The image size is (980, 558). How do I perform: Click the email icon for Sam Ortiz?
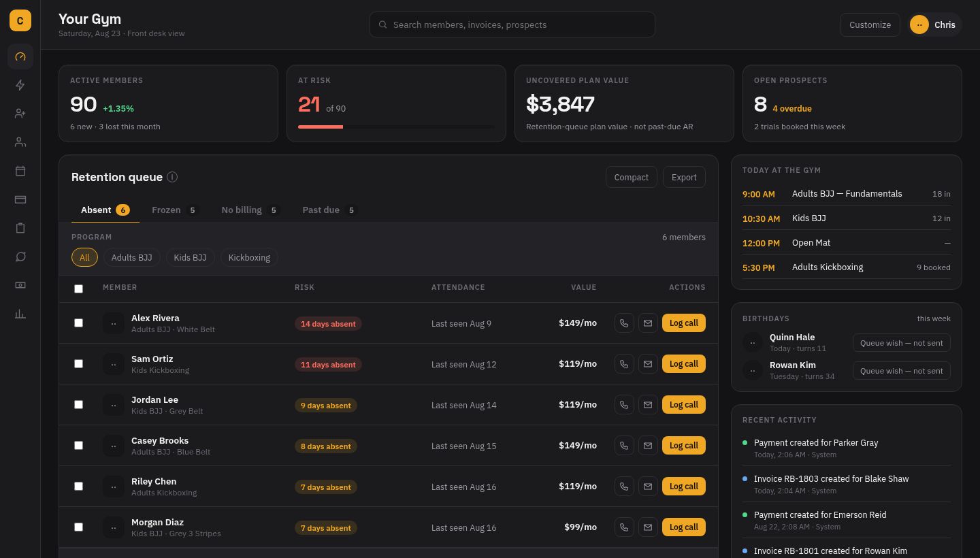[648, 364]
